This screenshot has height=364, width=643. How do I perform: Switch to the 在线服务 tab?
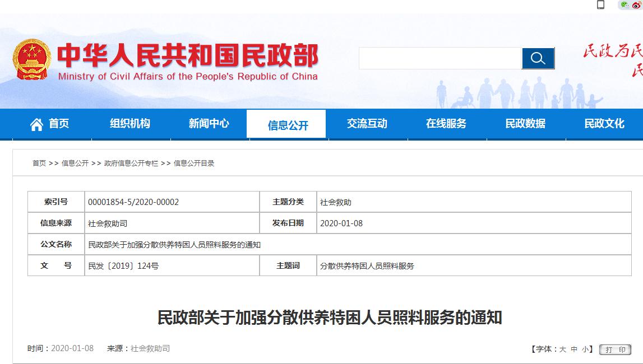tap(446, 124)
